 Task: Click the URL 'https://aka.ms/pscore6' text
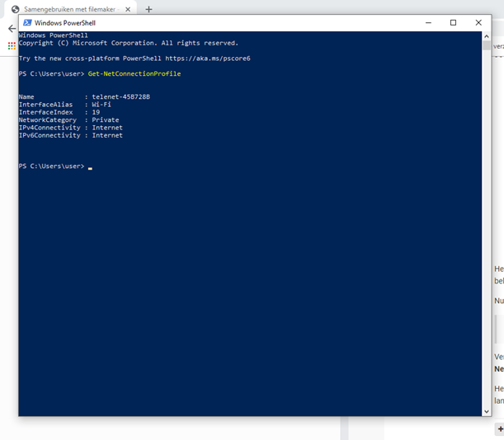click(208, 59)
